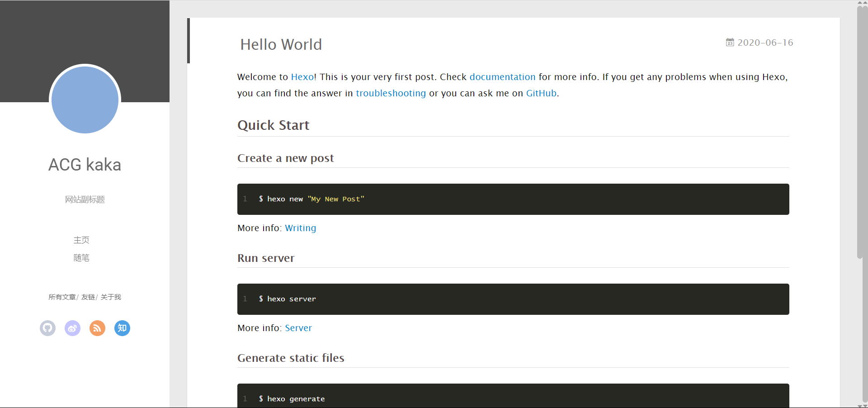
Task: Follow the troubleshooting link
Action: [x=391, y=93]
